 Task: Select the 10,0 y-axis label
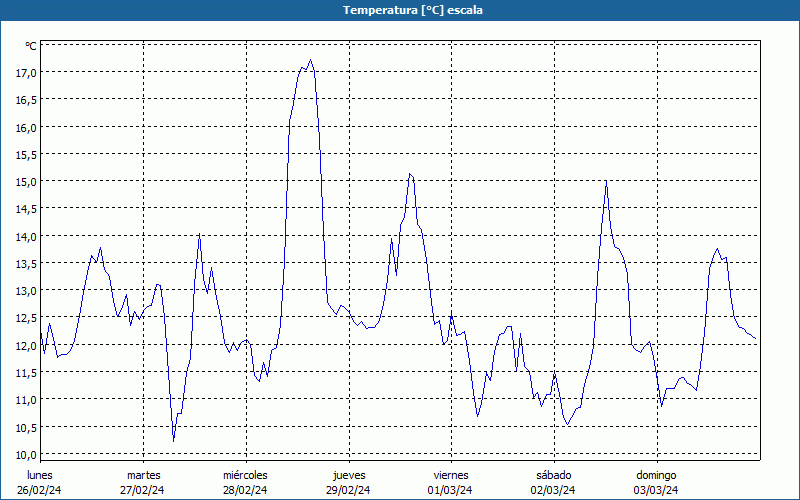point(26,455)
